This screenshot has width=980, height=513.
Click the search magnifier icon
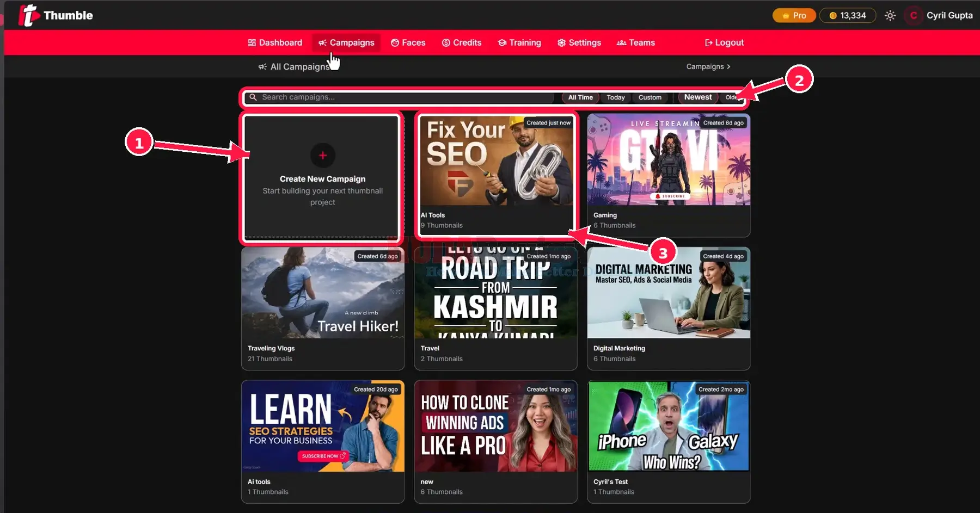pyautogui.click(x=253, y=97)
